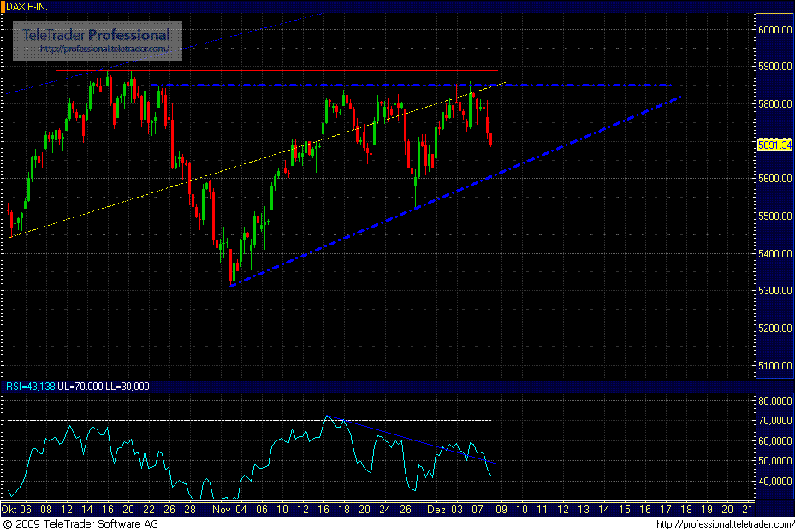Screen dimensions: 795x532
Task: Select the thick blue rising dash-dot trendline
Action: (x=454, y=192)
